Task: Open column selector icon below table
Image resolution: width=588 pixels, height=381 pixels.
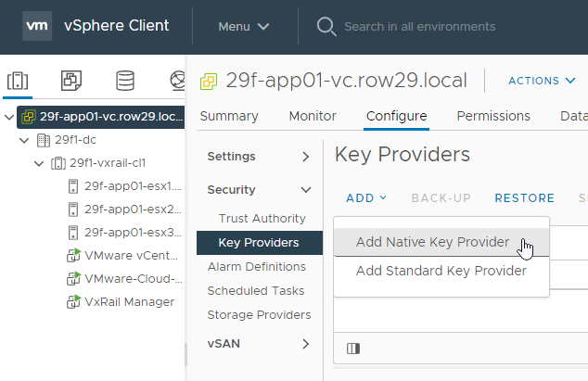Action: (353, 349)
